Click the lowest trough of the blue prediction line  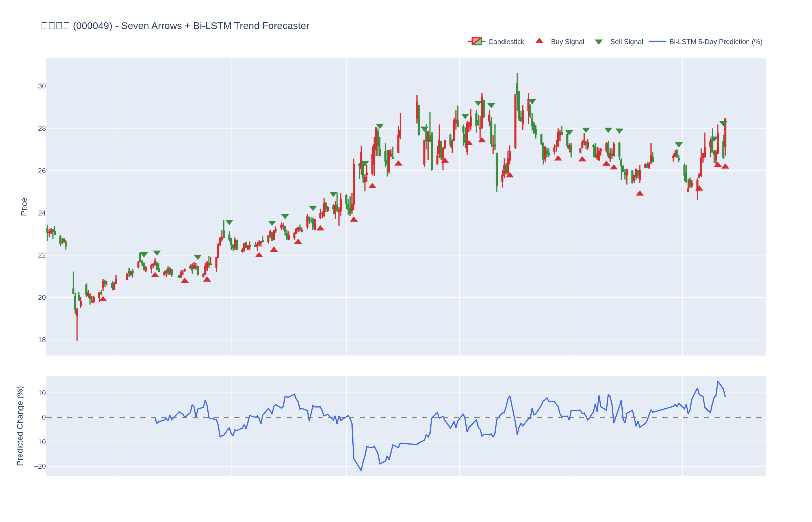[x=361, y=470]
